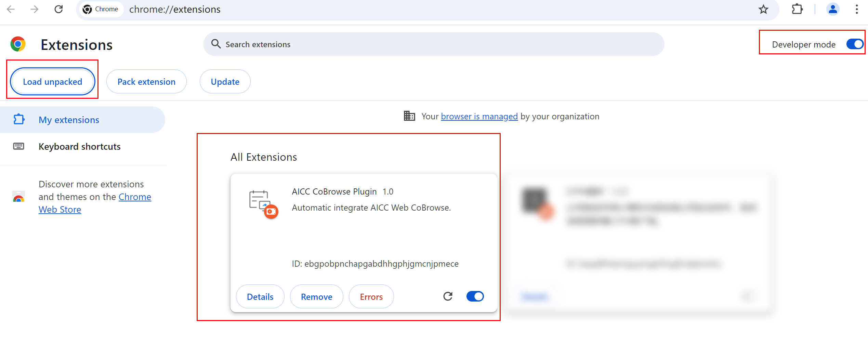This screenshot has width=868, height=359.
Task: Click the Update button
Action: (x=225, y=81)
